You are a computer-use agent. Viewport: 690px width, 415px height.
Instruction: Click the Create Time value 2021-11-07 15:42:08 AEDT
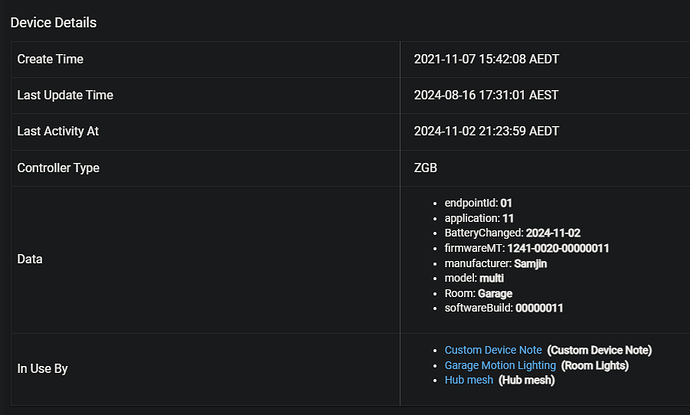coord(486,59)
